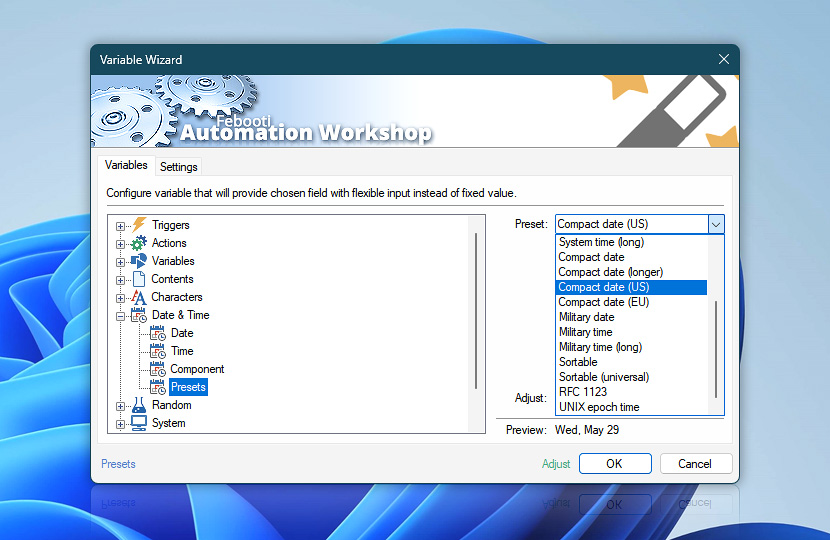The height and width of the screenshot is (540, 830).
Task: Choose UNIX epoch time preset
Action: tap(632, 407)
